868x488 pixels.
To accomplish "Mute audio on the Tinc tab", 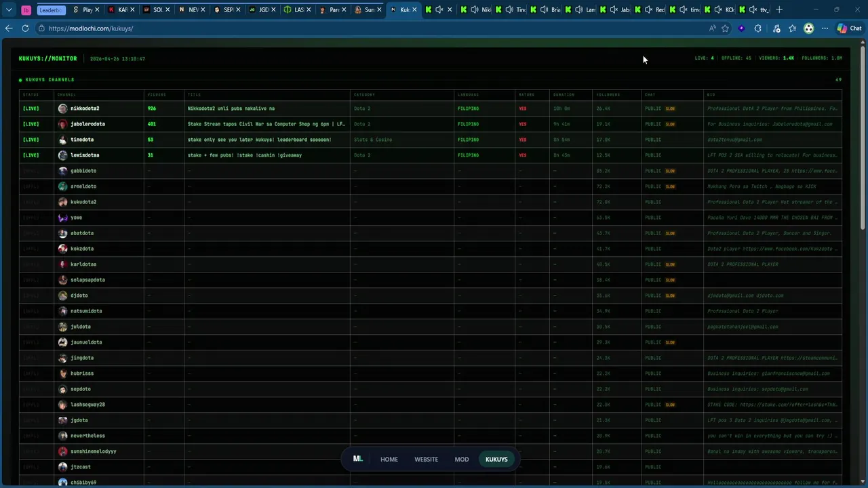I will (x=509, y=9).
